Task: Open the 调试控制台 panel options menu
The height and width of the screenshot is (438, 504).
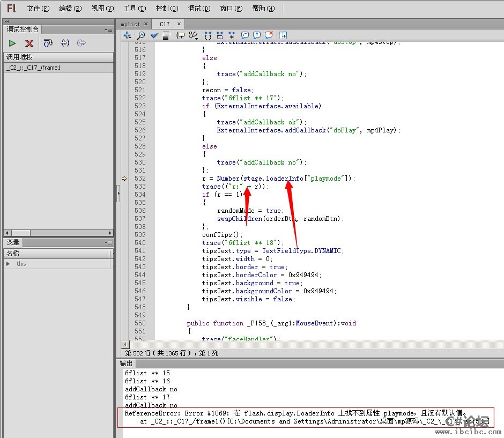Action: [108, 29]
